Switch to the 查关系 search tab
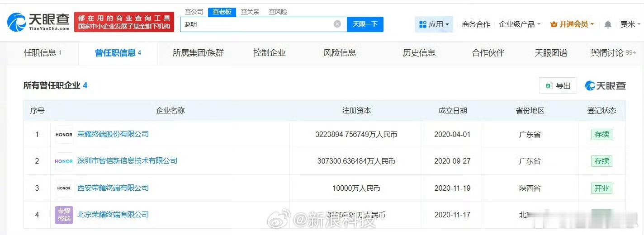Viewport: 644px width, 235px height. [250, 12]
